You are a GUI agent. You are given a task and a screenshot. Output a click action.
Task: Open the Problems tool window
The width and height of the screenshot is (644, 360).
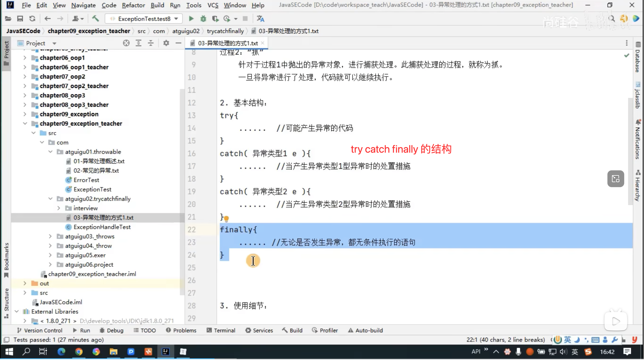(181, 331)
